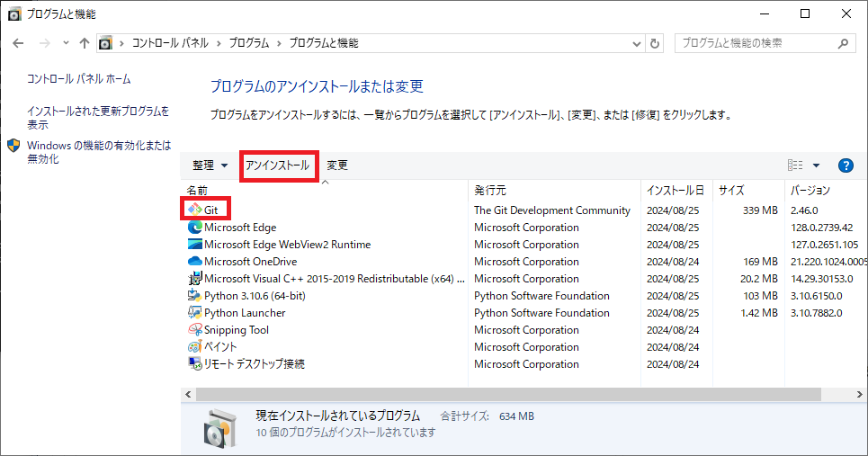Click the Snipping Tool icon
This screenshot has height=456, width=868.
click(x=194, y=330)
